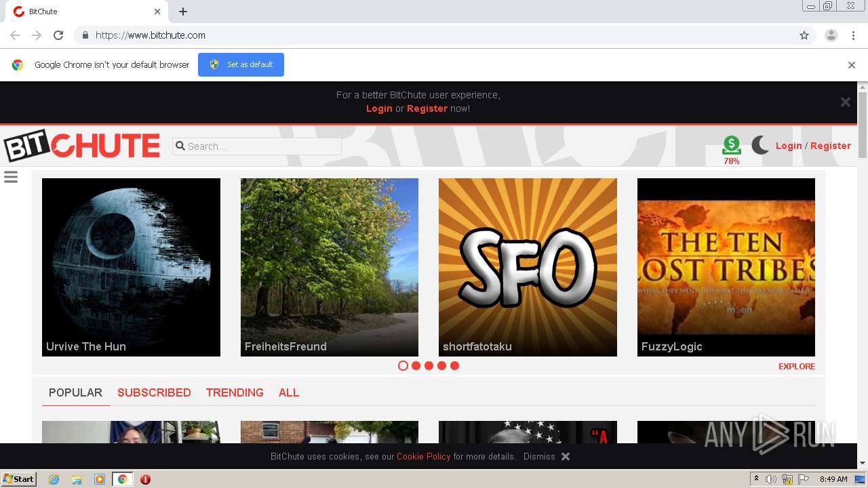Switch to the TRENDING tab
Viewport: 868px width, 488px height.
coord(235,392)
